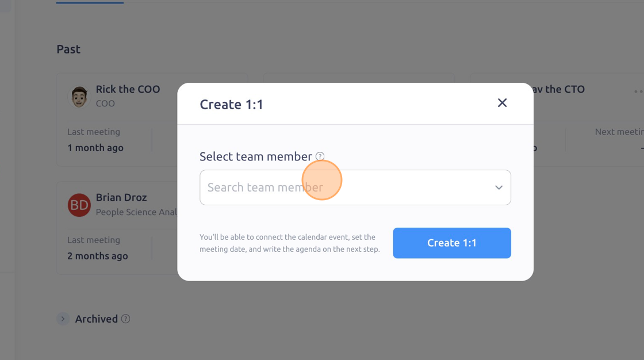Expand the Archived section chevron
This screenshot has height=360, width=644.
pos(63,319)
